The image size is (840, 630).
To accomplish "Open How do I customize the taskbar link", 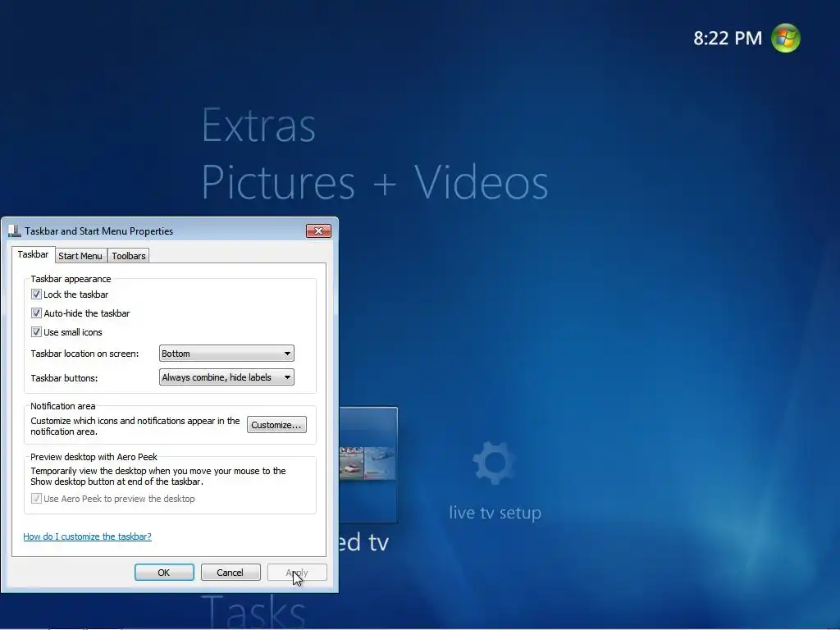I will click(x=87, y=536).
